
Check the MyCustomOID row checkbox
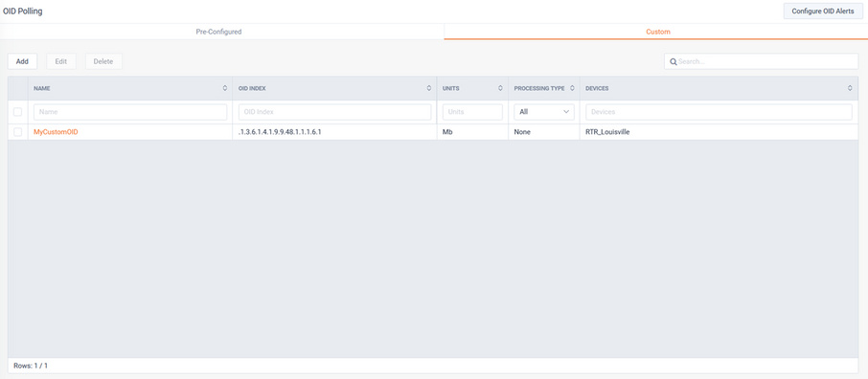pos(17,132)
